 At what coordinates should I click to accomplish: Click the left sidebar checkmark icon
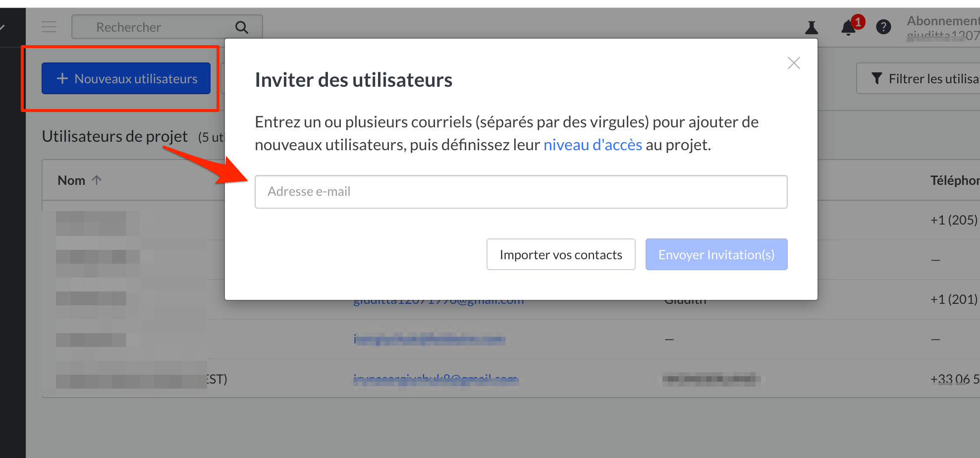tap(2, 27)
